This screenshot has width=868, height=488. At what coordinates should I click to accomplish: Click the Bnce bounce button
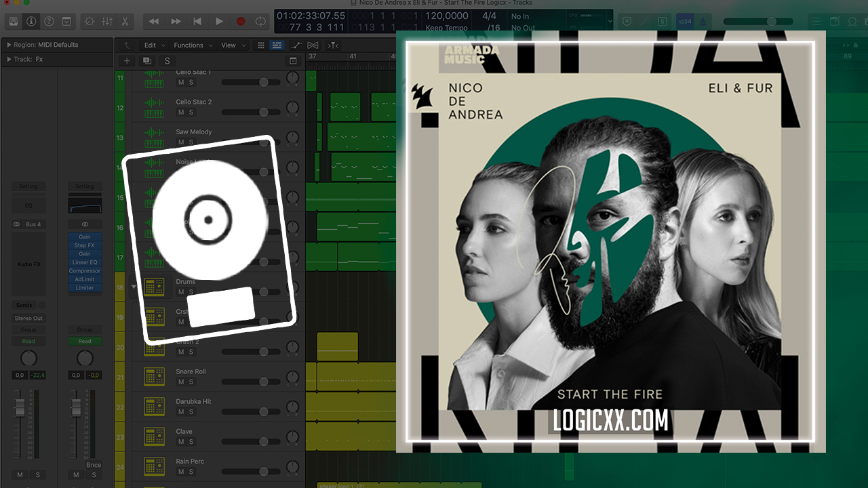point(94,466)
